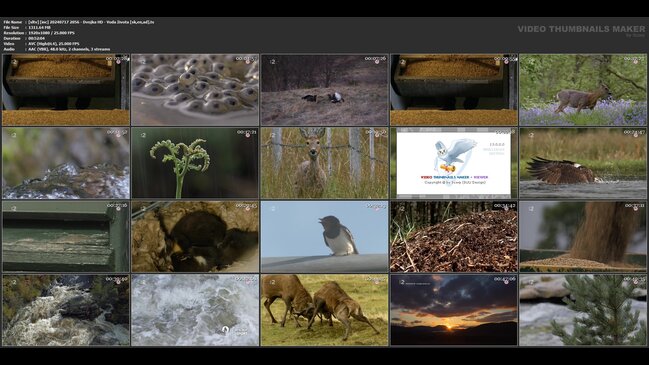Open the green wooden sluice thumbnail
Screen dimensions: 649x365
pos(66,237)
